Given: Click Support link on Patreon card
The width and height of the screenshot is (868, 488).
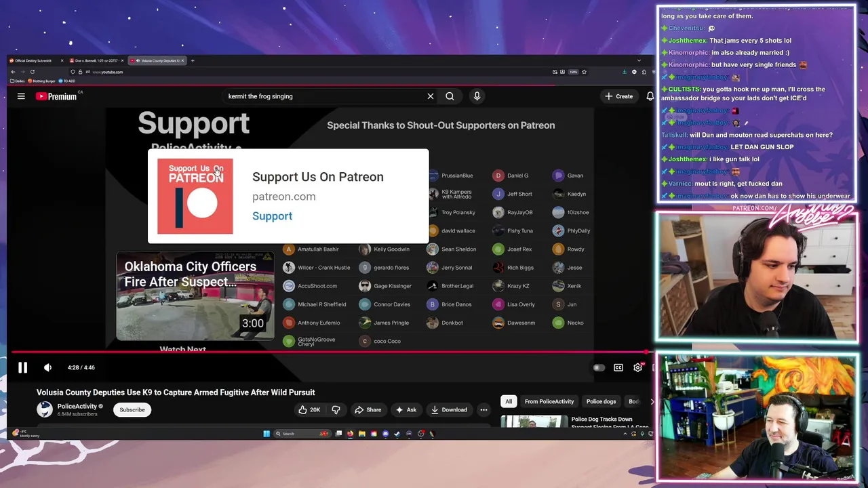Looking at the screenshot, I should [x=272, y=216].
